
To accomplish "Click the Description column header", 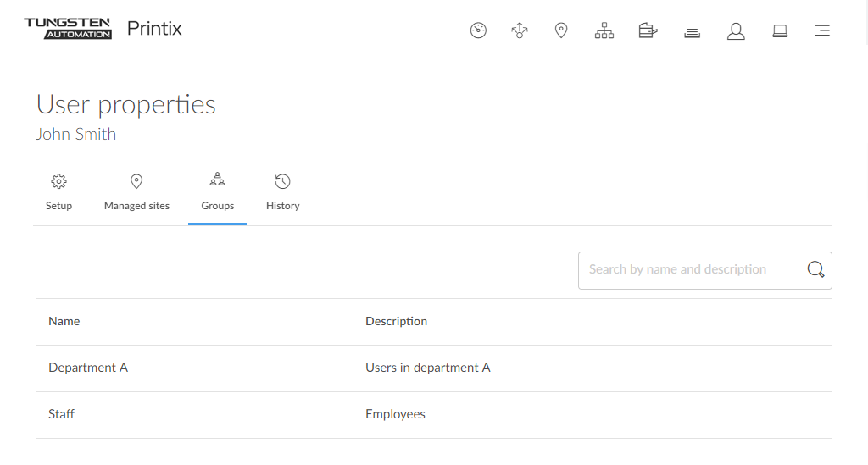I will pos(396,321).
